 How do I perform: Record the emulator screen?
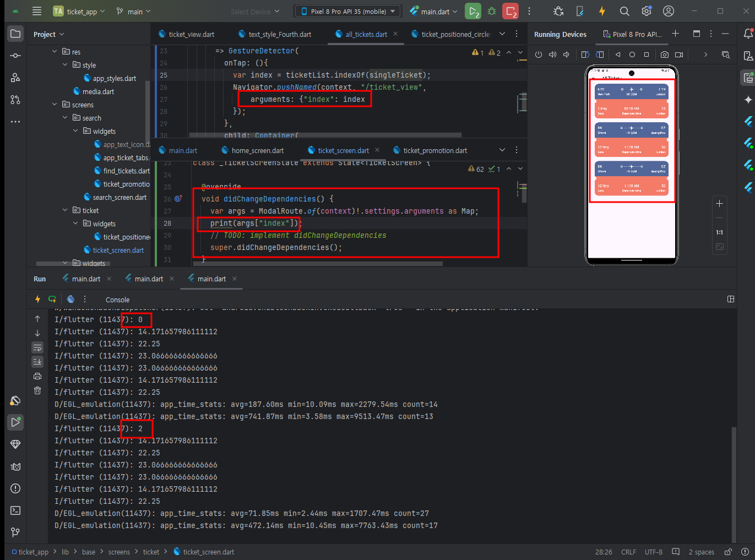679,55
